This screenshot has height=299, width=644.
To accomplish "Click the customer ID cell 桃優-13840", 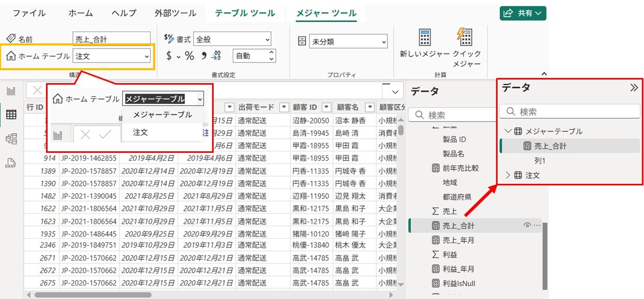I will click(x=310, y=245).
